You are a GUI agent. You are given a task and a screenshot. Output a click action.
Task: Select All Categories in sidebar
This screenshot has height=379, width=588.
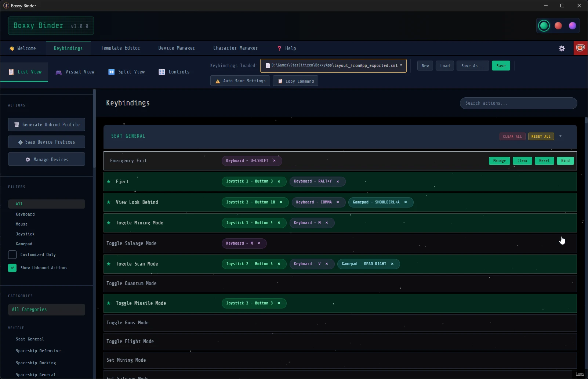point(47,310)
